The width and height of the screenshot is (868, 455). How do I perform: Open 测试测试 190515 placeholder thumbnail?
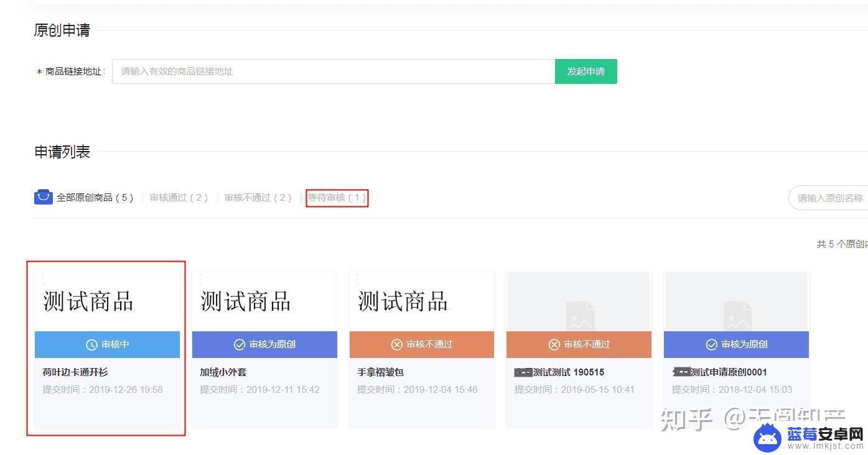pos(579,301)
